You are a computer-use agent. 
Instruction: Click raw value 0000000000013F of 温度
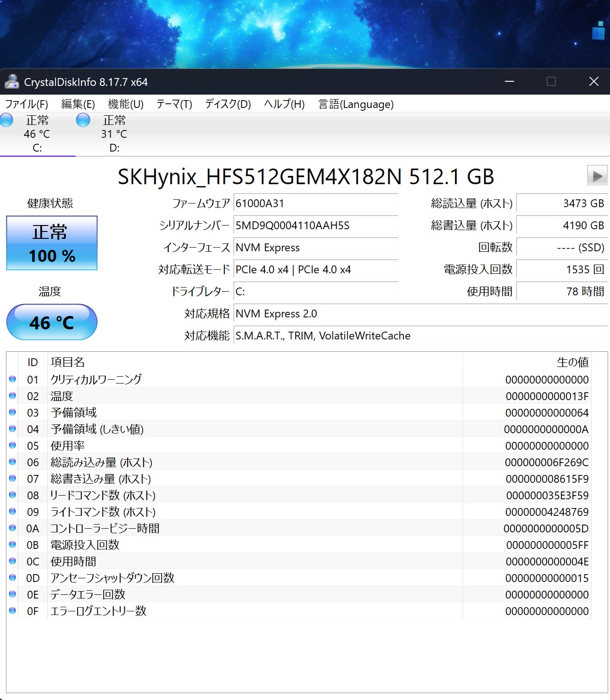(547, 396)
